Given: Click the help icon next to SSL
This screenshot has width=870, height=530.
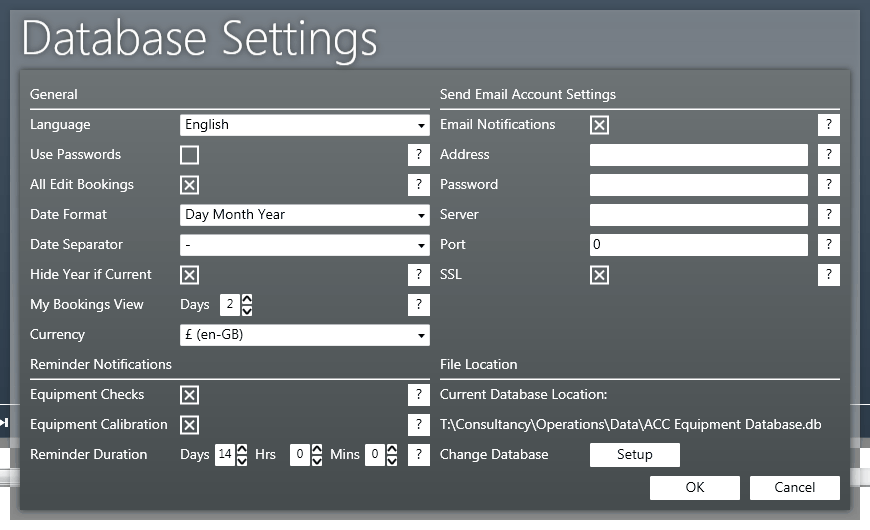Looking at the screenshot, I should 829,275.
